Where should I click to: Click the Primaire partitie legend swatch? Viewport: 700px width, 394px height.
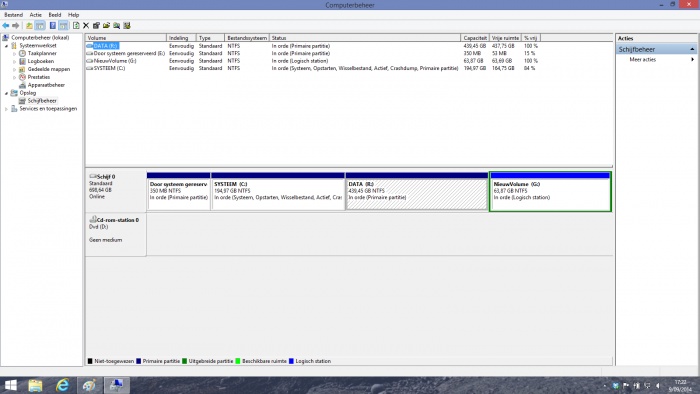click(x=138, y=361)
